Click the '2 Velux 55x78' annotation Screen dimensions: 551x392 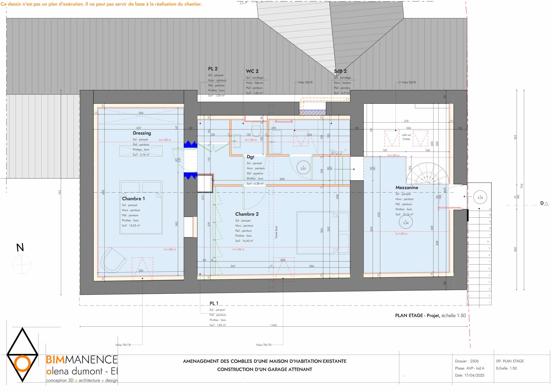pos(407,82)
